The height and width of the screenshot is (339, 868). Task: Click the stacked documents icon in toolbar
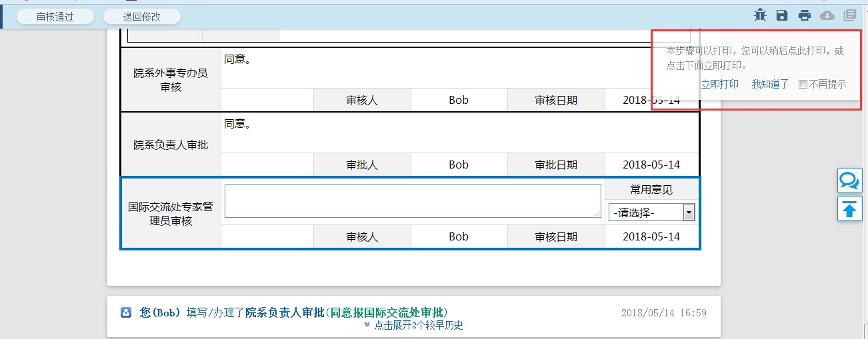(x=849, y=15)
